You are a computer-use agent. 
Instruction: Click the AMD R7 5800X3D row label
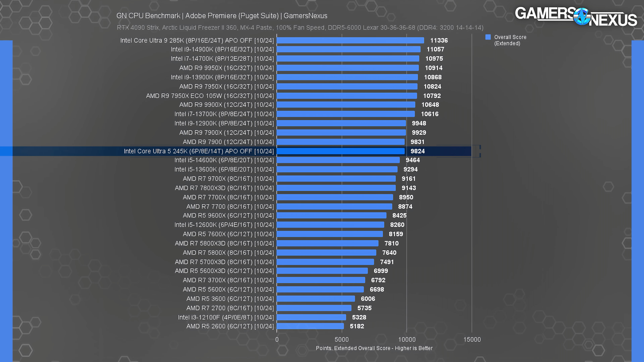(x=224, y=243)
